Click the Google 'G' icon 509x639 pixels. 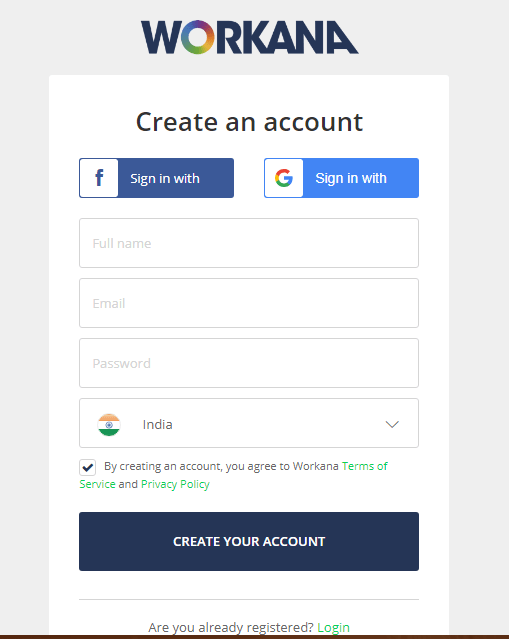(x=284, y=178)
